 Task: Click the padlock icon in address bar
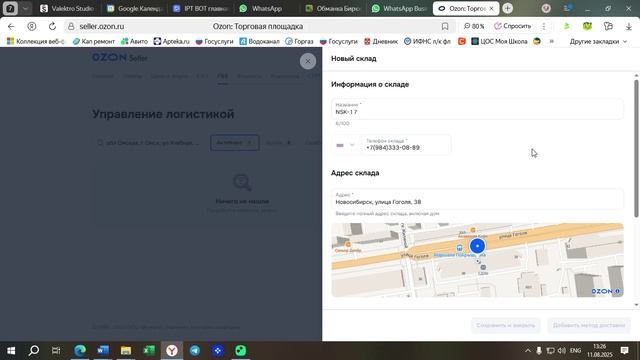tap(71, 26)
